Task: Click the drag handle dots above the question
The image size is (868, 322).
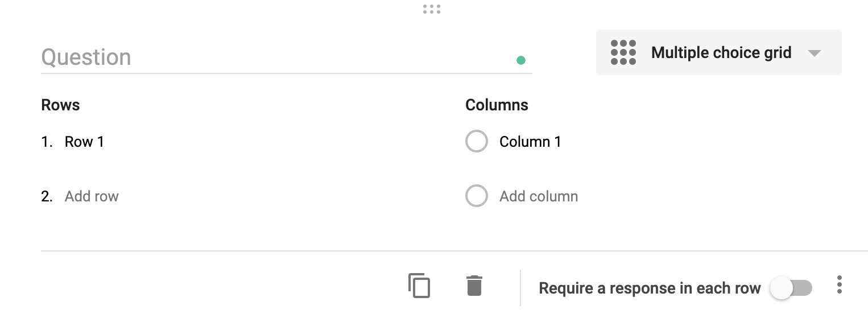Action: (x=432, y=9)
